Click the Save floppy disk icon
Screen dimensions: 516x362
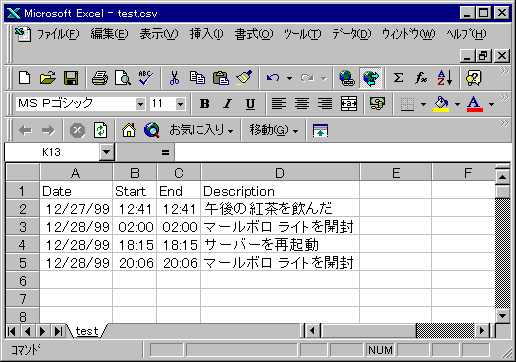click(71, 78)
